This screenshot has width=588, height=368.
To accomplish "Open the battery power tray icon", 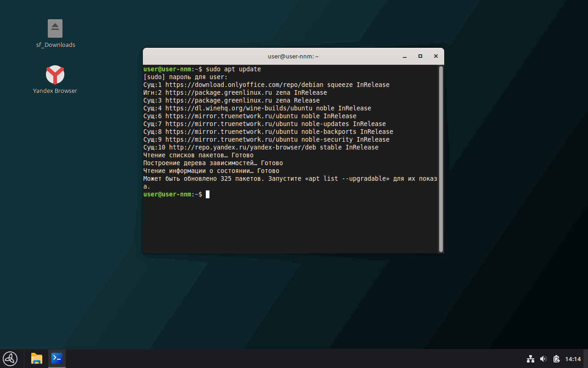I will pos(556,359).
